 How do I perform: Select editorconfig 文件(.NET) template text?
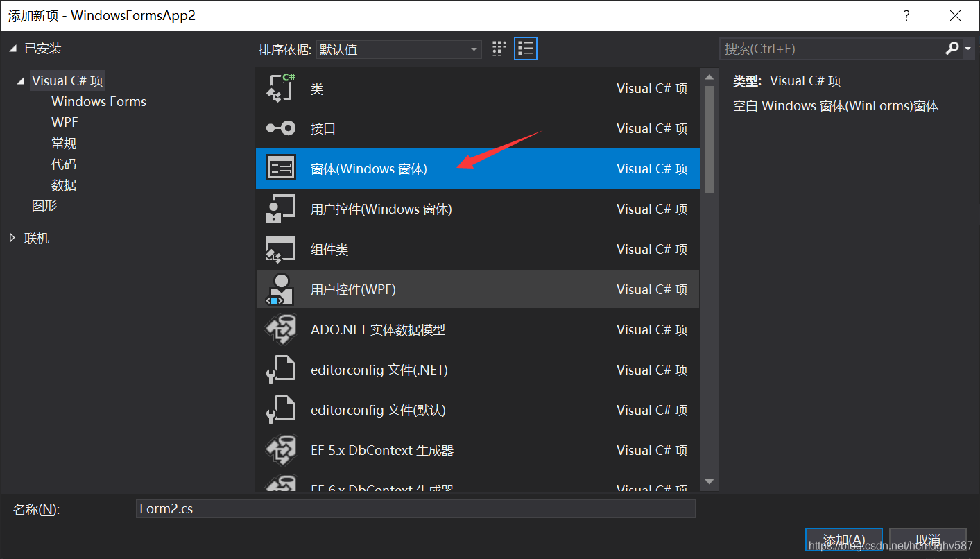[x=379, y=370]
